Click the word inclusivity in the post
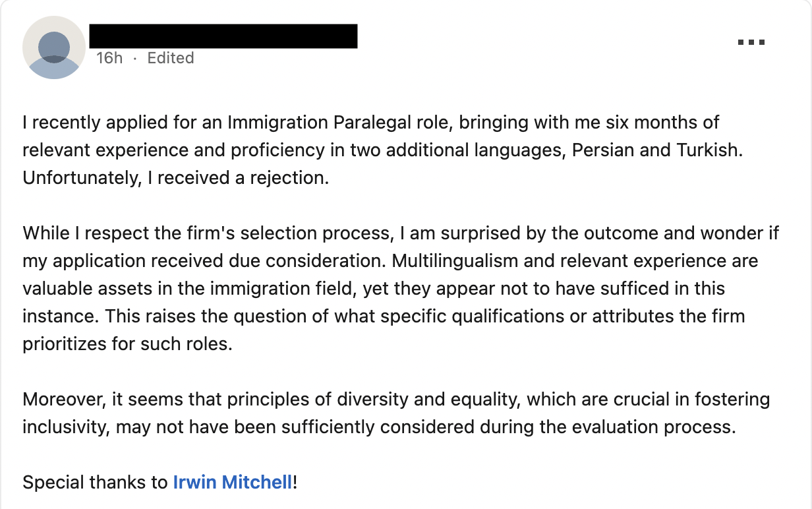Viewport: 812px width, 509px height. [63, 427]
